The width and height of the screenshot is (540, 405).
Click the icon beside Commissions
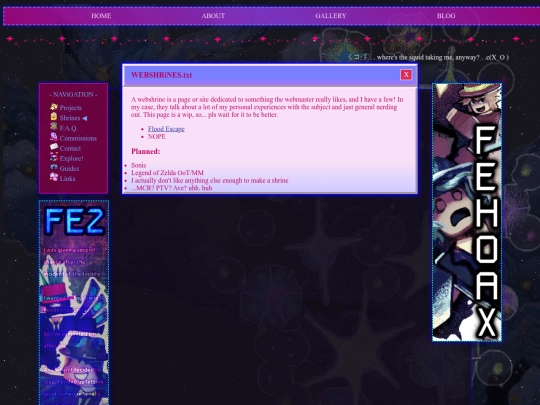[x=54, y=137]
